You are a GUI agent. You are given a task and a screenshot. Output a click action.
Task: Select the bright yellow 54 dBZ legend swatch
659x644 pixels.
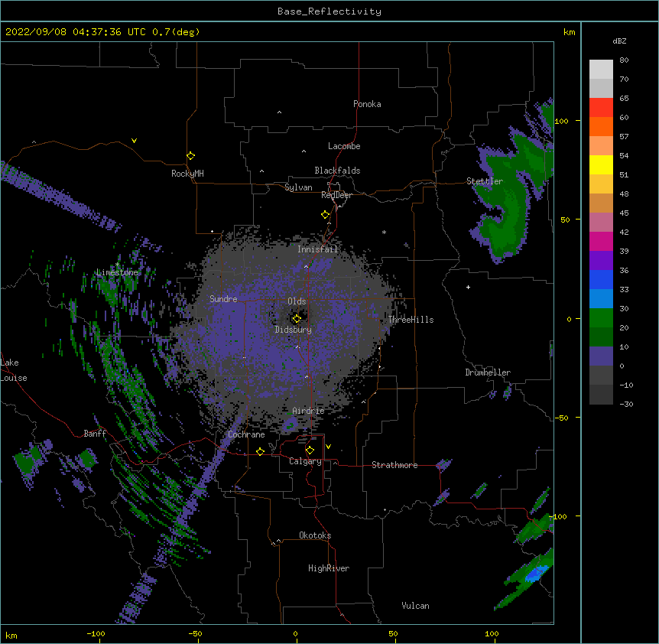coord(601,164)
